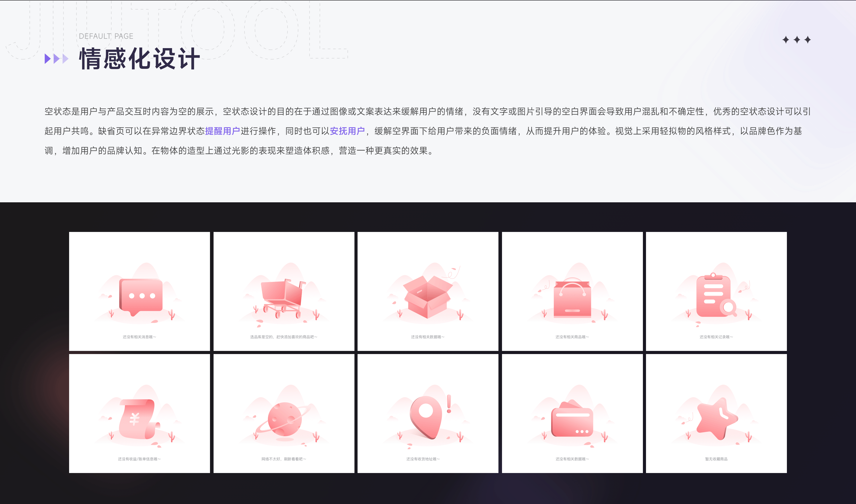Click 还没有相关数据哦～ under the bank card

tap(572, 459)
